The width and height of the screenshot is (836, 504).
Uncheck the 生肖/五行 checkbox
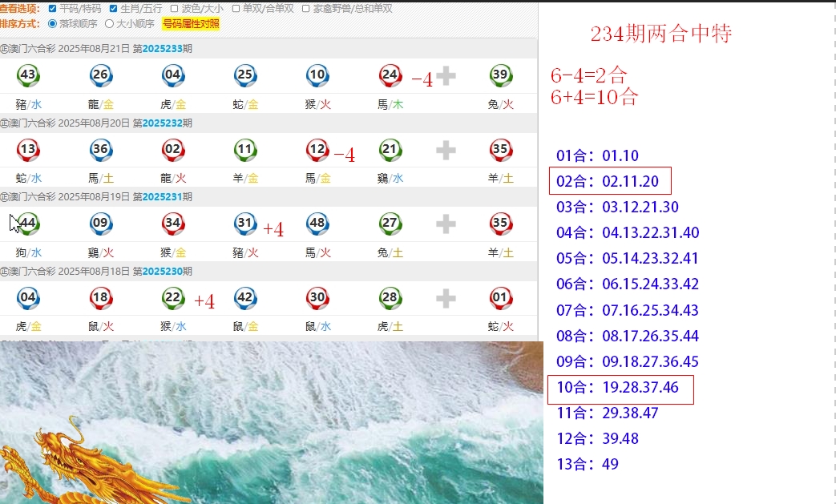pyautogui.click(x=113, y=9)
